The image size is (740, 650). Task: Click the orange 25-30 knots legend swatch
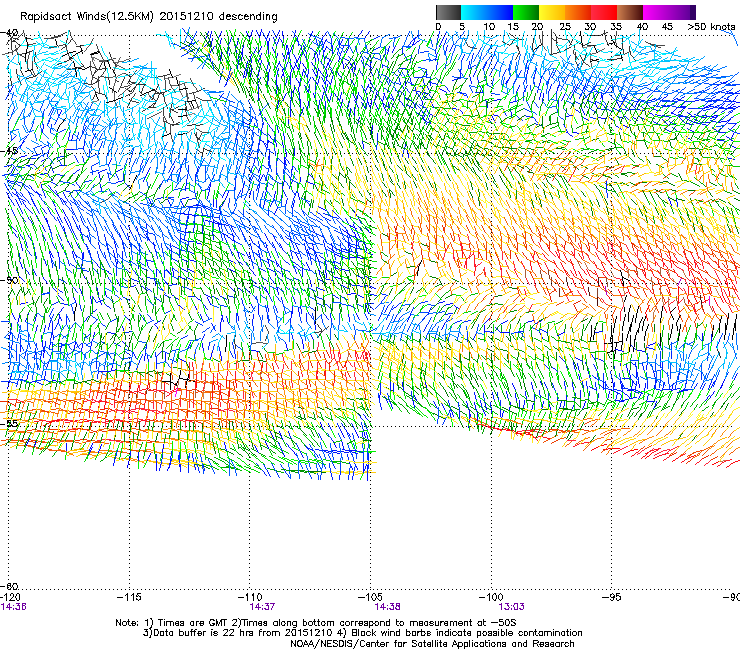coord(578,12)
